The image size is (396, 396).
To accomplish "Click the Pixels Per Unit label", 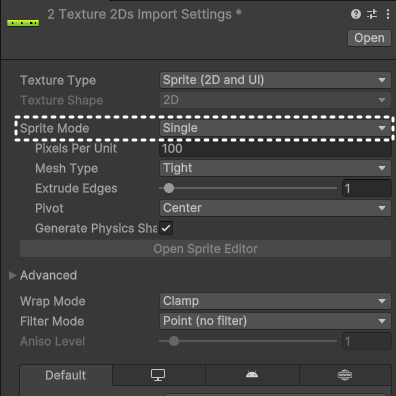I will 76,149.
